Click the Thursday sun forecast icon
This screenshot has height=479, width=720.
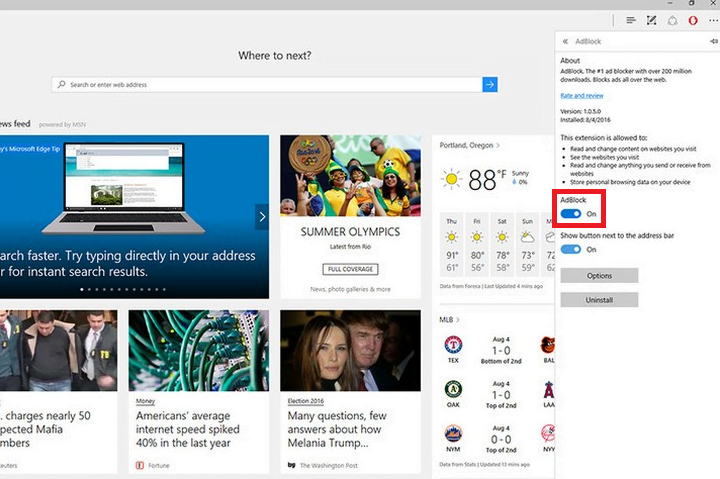452,237
